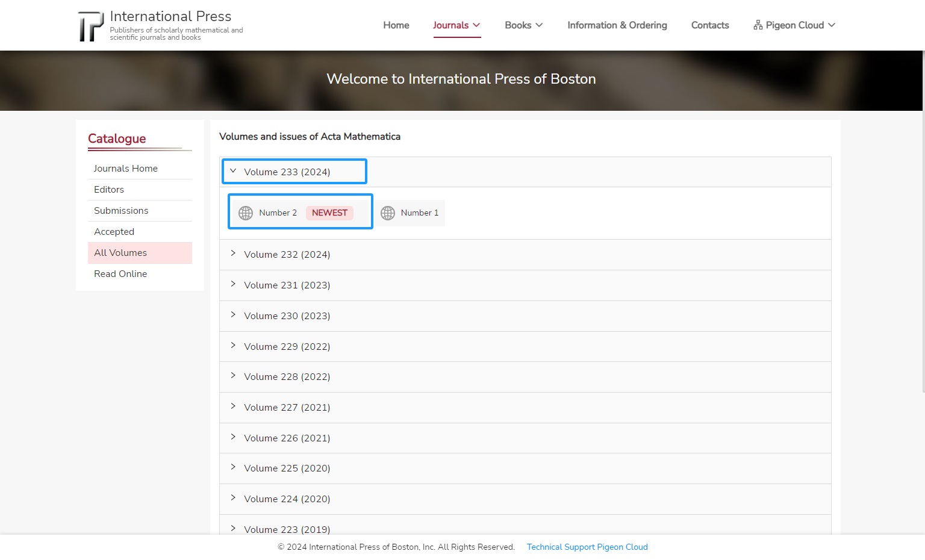Click the globe icon beside Number 1
The height and width of the screenshot is (560, 925).
point(388,213)
